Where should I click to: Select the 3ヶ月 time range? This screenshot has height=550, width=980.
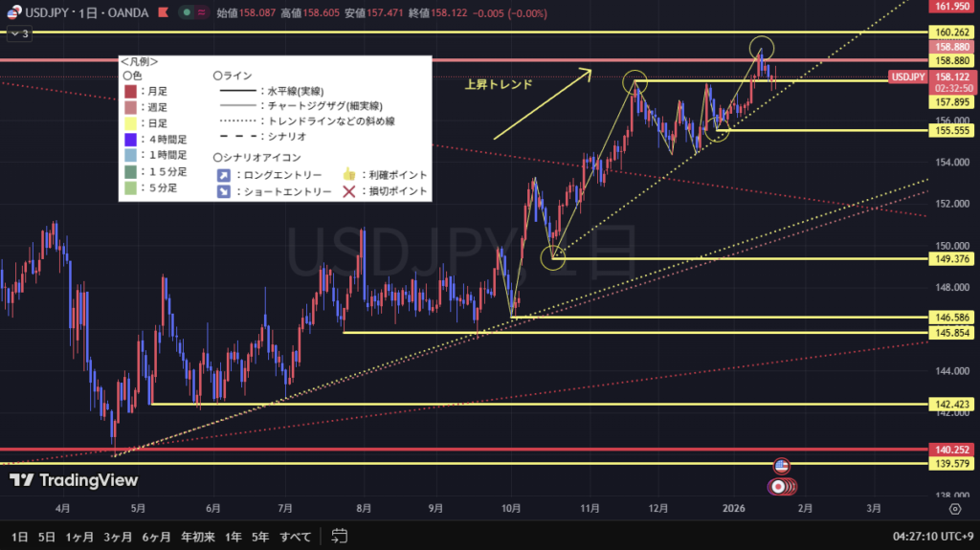pyautogui.click(x=118, y=536)
